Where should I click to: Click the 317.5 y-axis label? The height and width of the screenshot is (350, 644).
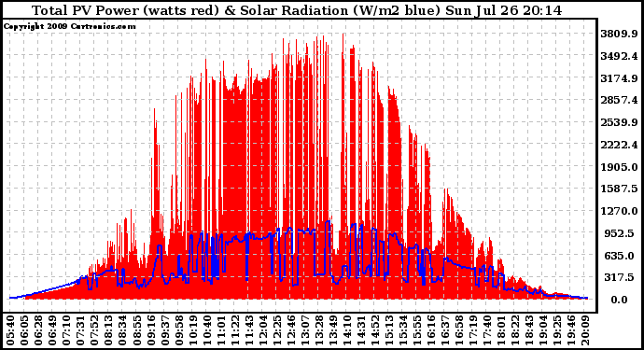[x=622, y=278]
